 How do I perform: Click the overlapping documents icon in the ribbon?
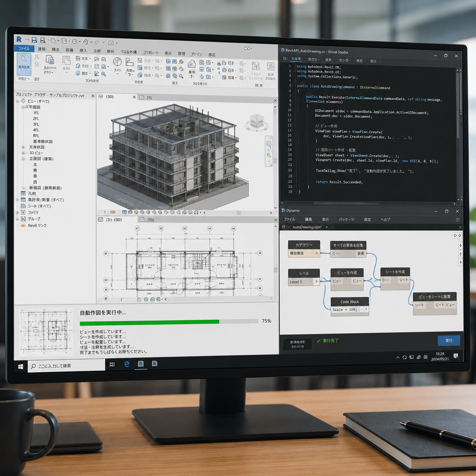50,60
